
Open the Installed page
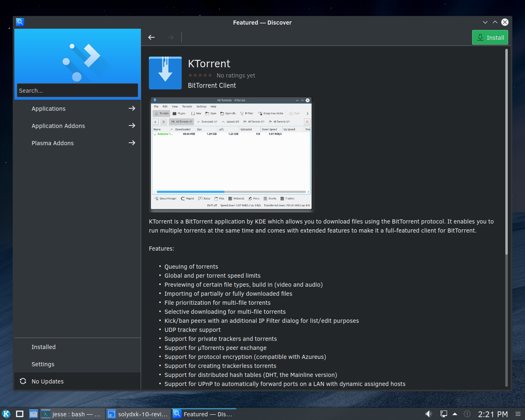pyautogui.click(x=78, y=347)
